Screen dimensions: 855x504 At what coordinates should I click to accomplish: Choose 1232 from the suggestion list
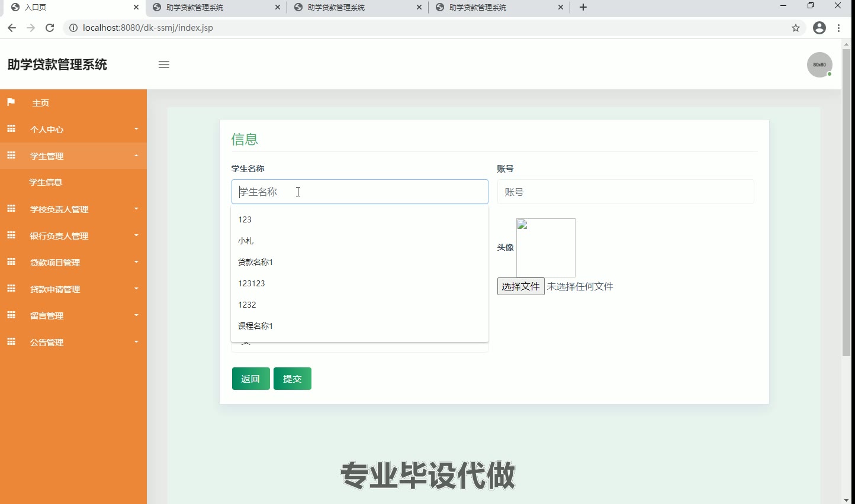point(359,305)
